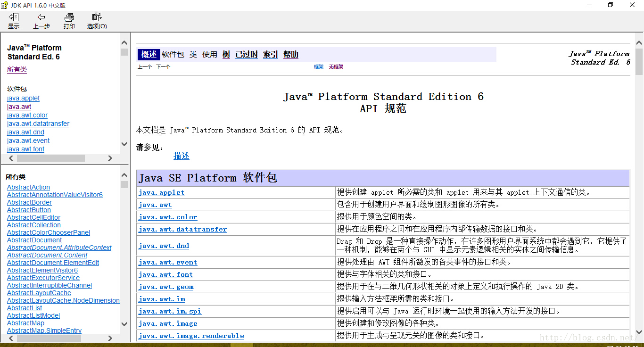The height and width of the screenshot is (347, 644).
Task: Open java.awt.im in the package table
Action: [x=162, y=299]
